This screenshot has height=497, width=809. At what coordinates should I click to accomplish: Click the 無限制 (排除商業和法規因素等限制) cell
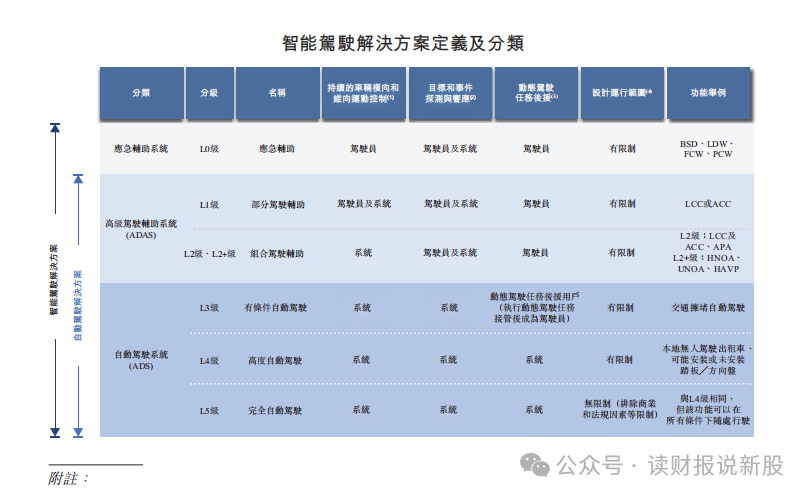(620, 409)
